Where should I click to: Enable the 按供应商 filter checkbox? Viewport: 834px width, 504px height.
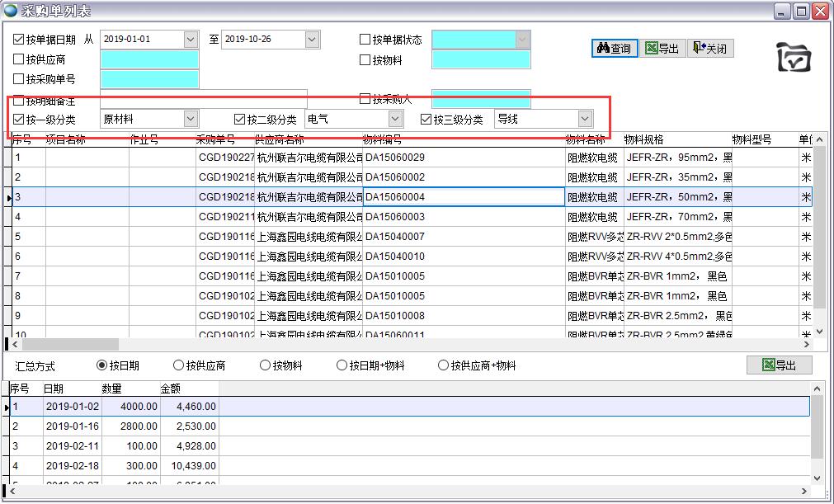click(x=19, y=59)
